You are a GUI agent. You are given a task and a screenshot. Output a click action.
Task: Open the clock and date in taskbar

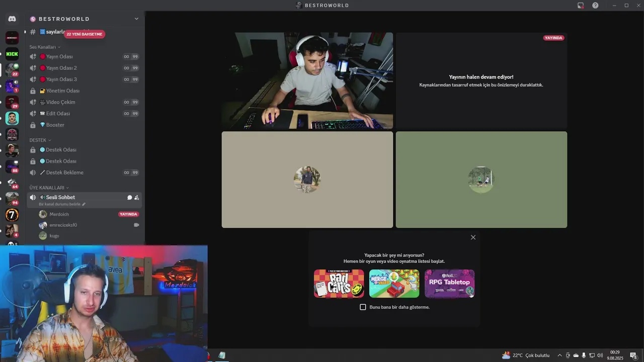[x=615, y=355]
